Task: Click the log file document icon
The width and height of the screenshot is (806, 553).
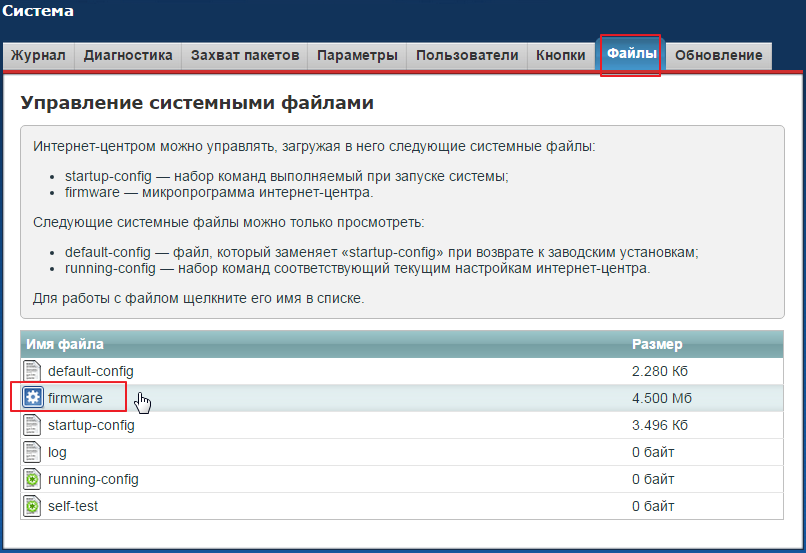Action: pyautogui.click(x=32, y=452)
